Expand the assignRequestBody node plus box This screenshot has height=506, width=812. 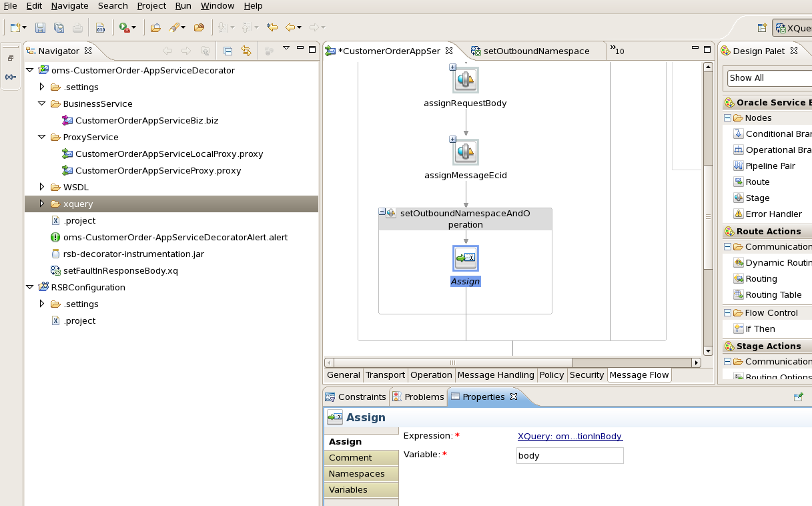[x=453, y=67]
